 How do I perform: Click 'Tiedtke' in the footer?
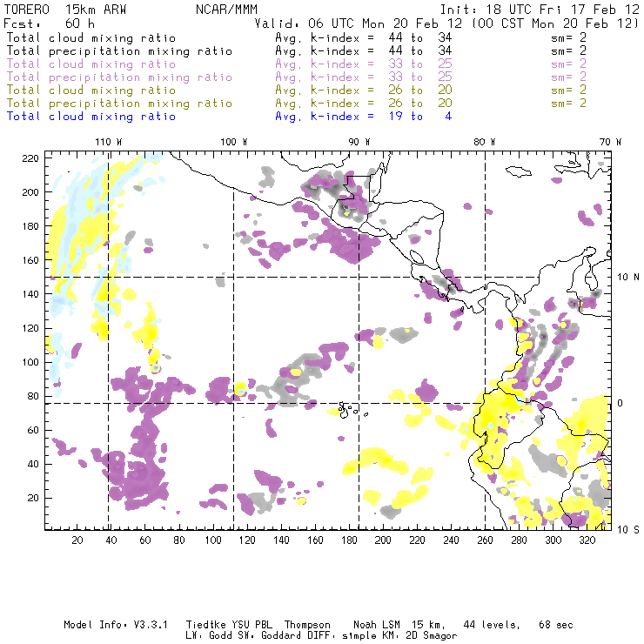click(206, 625)
